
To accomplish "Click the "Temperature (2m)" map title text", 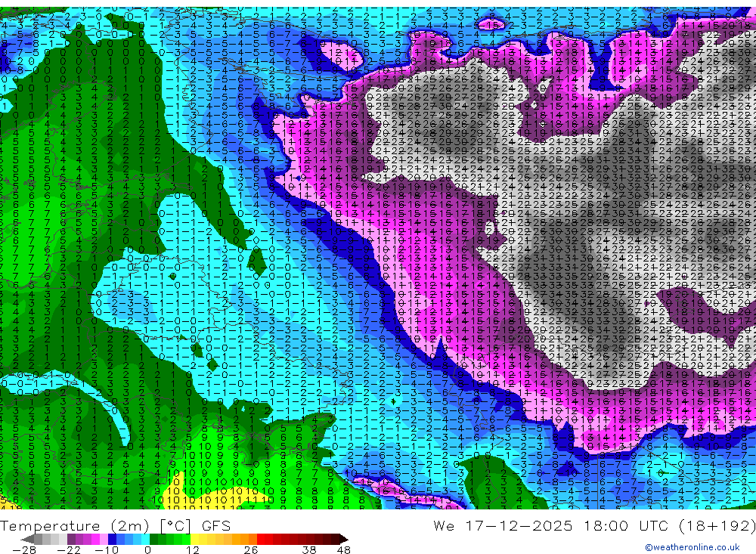I will click(x=75, y=526).
